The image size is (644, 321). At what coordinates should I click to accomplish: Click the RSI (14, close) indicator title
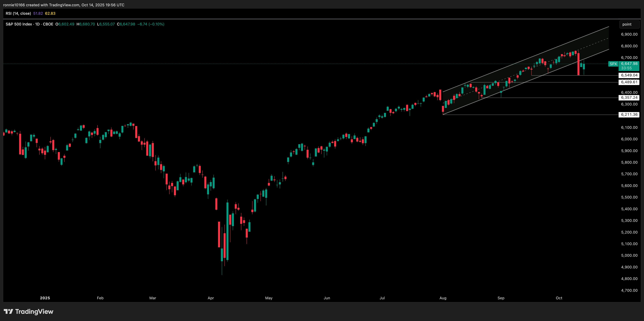tap(18, 14)
